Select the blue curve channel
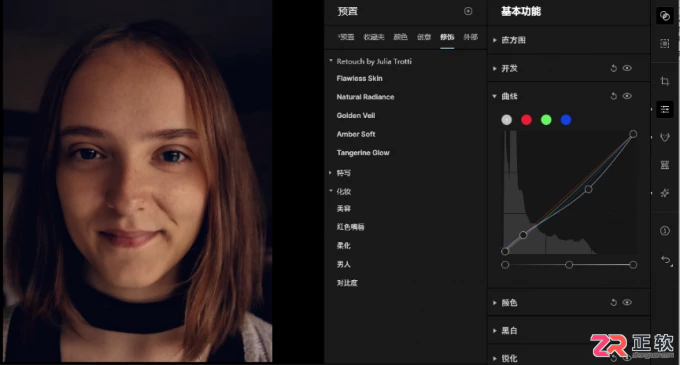 pos(566,120)
